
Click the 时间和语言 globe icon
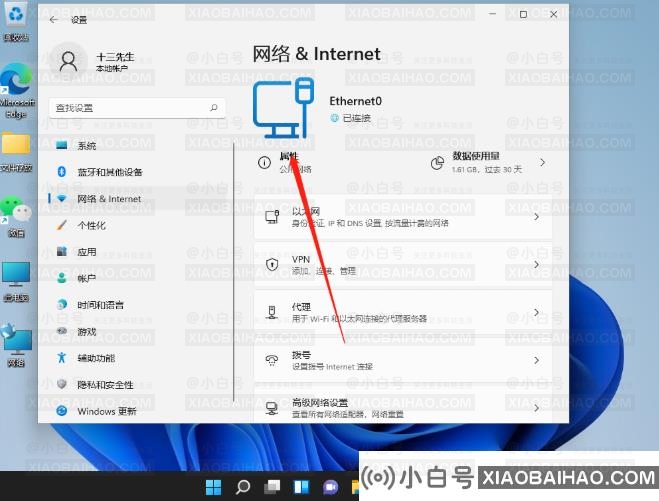tap(62, 304)
